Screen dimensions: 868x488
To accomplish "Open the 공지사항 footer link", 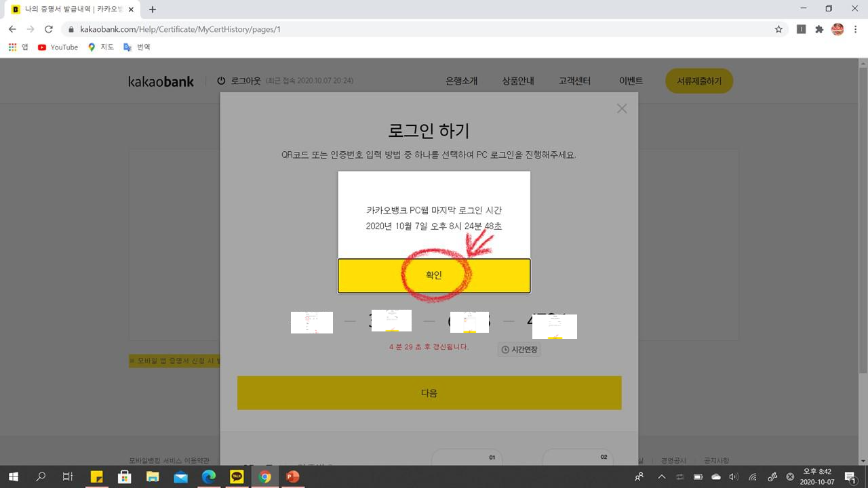I will coord(716,460).
